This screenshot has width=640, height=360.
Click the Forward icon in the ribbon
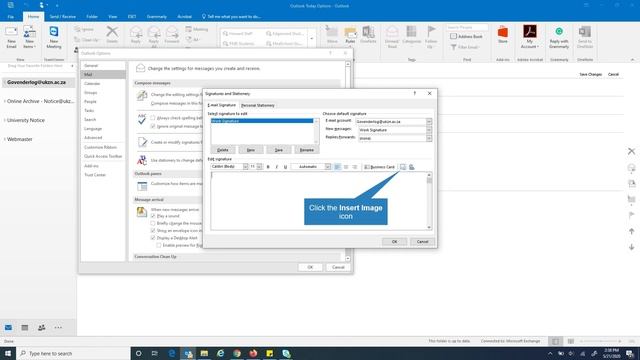point(172,35)
